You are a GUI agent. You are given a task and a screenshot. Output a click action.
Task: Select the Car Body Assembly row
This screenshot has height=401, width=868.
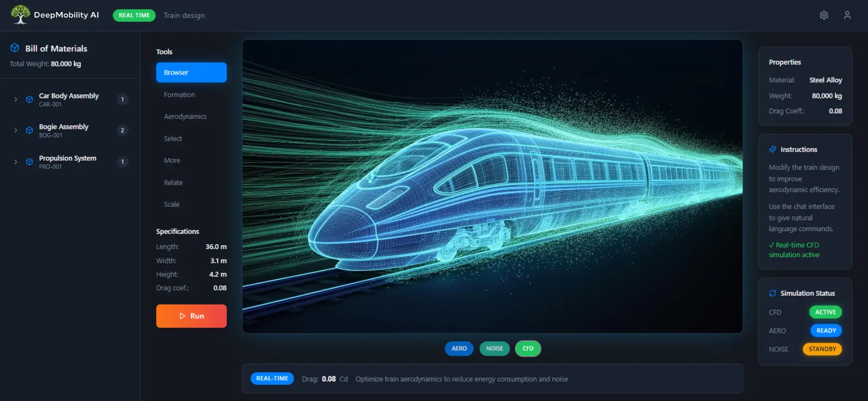tap(70, 99)
